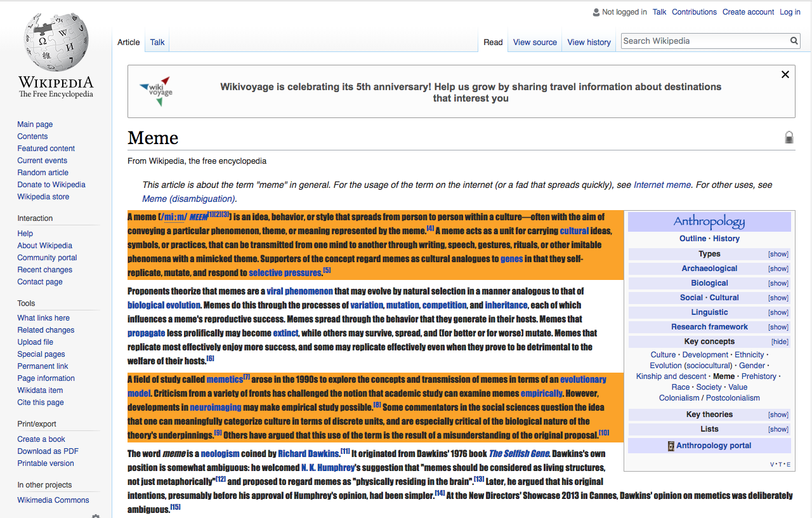Click Download as PDF
Screen dimensions: 812x518
coord(48,451)
